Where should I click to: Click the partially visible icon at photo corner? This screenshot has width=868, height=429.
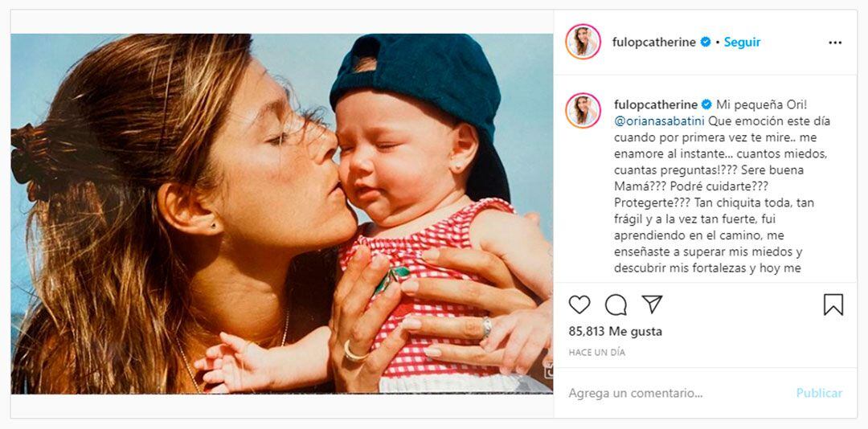549,370
